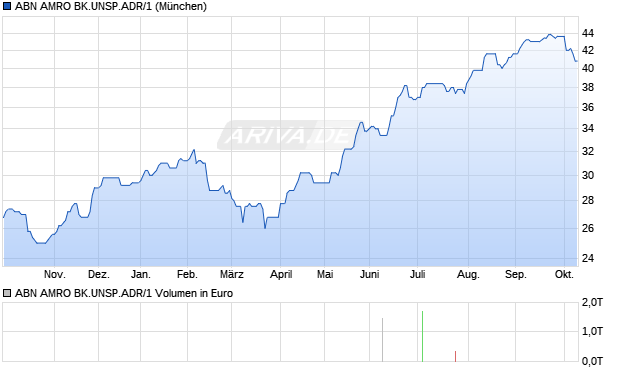Click the blue legend square beside ABN AMRO title
The height and width of the screenshot is (371, 620).
[7, 6]
